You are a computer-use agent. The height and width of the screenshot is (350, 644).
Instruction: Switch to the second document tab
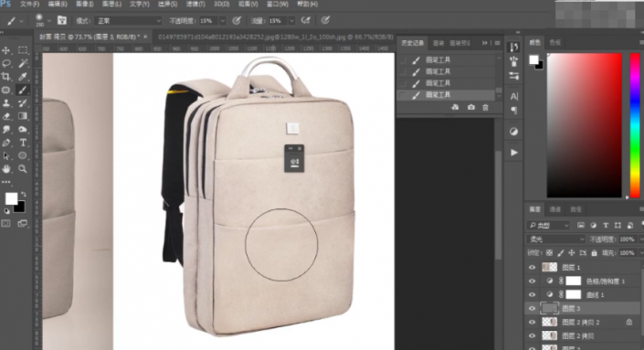(x=275, y=37)
